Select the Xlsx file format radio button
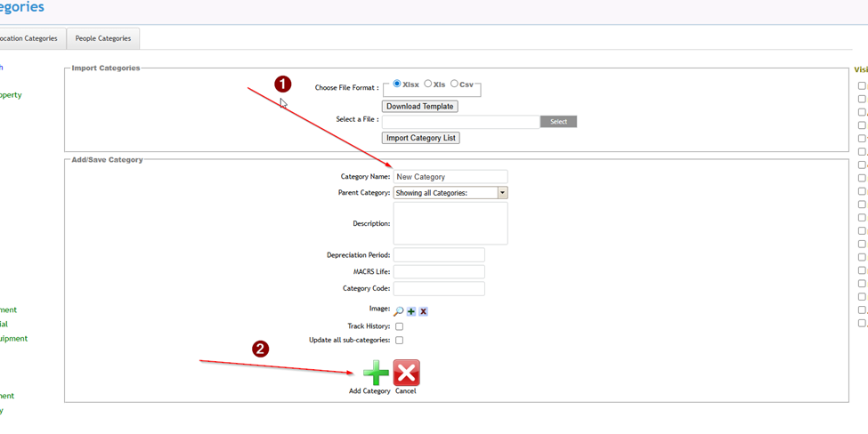The width and height of the screenshot is (868, 434). click(397, 84)
